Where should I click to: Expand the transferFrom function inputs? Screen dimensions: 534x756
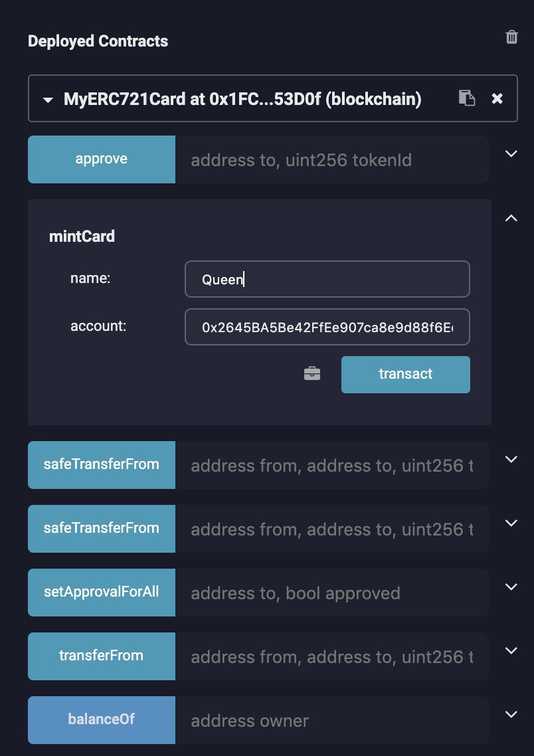511,650
